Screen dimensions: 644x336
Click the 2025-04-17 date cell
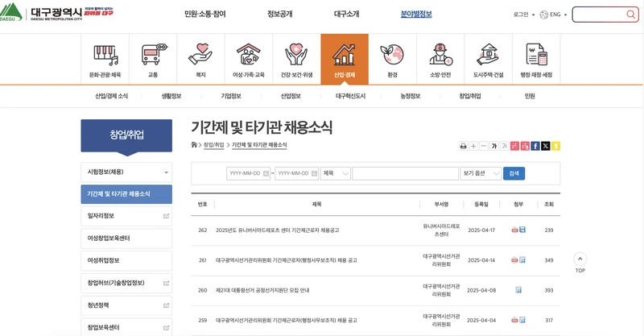(x=481, y=230)
